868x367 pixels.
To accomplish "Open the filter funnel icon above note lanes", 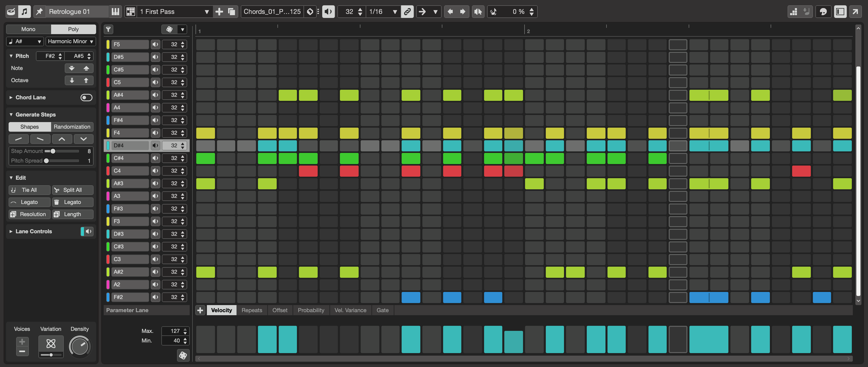I will click(x=108, y=30).
